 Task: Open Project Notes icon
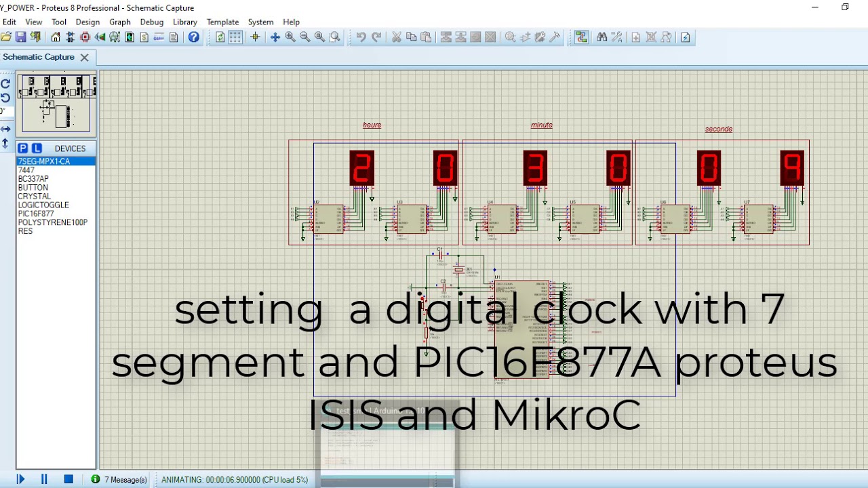[174, 37]
